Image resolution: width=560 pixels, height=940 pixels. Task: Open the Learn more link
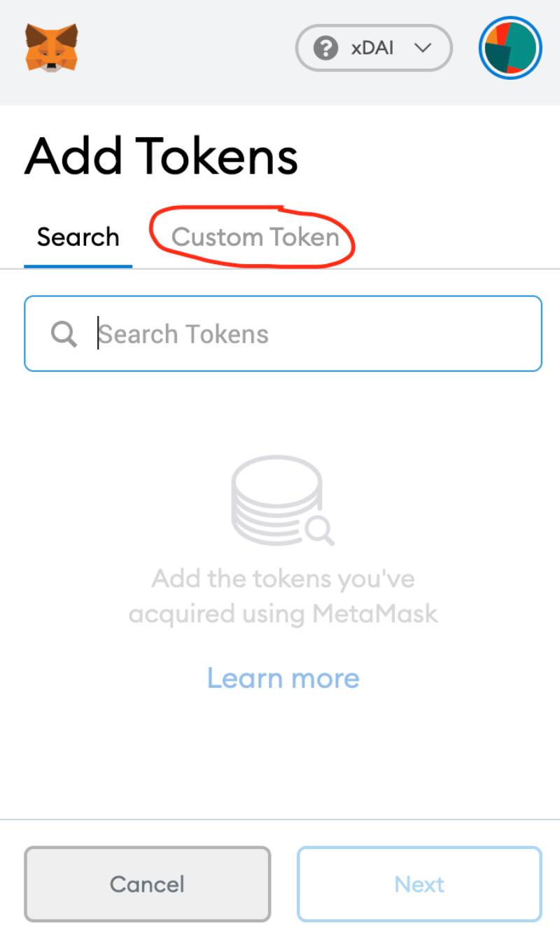[x=283, y=678]
